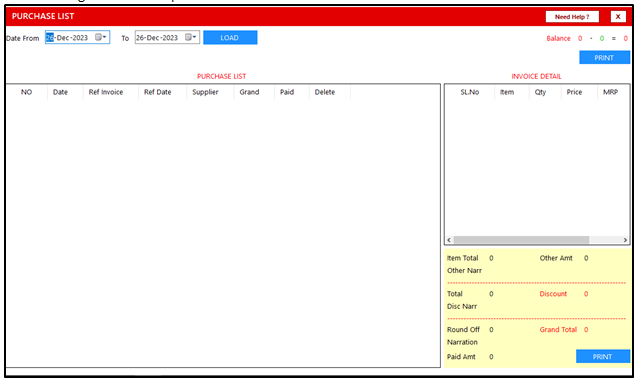Screen dimensions: 641x385
Task: Select the NO column header
Action: point(27,92)
